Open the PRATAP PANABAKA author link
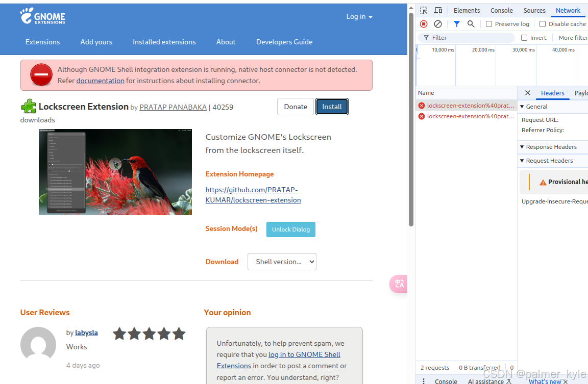Screen dimensions: 588x384 click(173, 107)
